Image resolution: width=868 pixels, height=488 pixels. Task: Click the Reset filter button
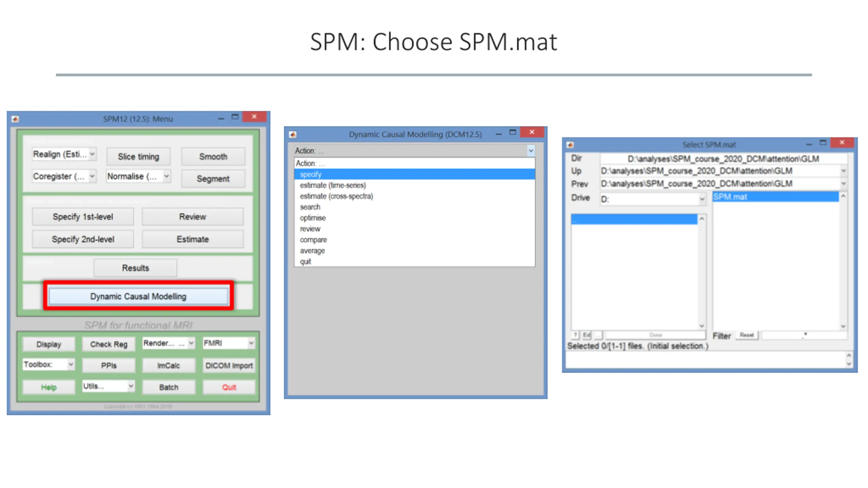(x=747, y=335)
